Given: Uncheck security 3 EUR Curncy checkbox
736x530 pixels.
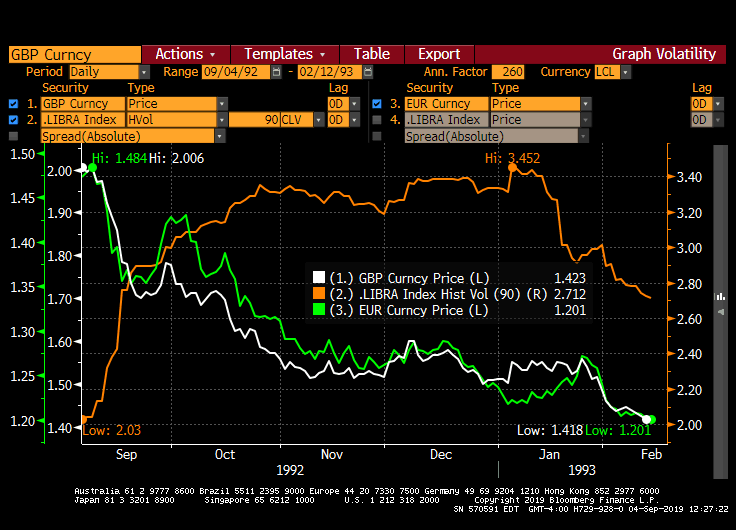Looking at the screenshot, I should 377,104.
